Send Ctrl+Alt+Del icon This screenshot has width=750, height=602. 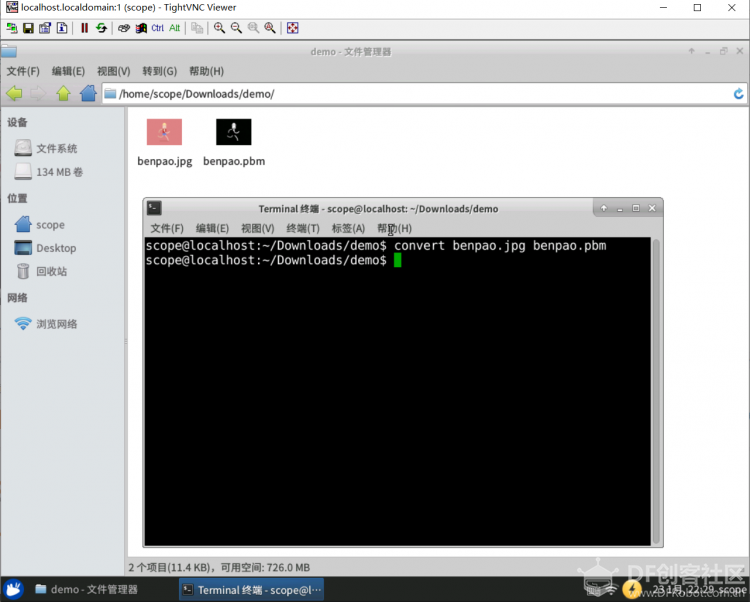pos(124,28)
